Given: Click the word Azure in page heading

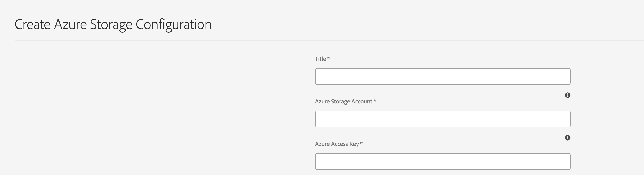Looking at the screenshot, I should click(70, 25).
